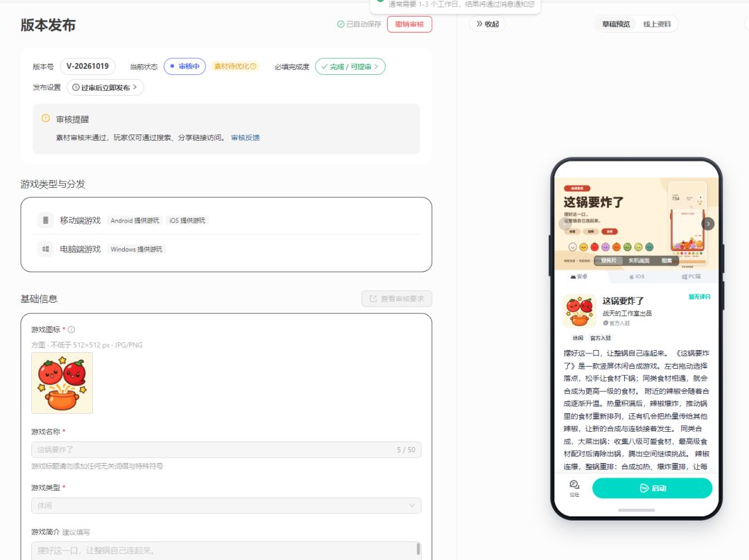Open the 审核反馈 link
The width and height of the screenshot is (749, 560).
pyautogui.click(x=246, y=137)
